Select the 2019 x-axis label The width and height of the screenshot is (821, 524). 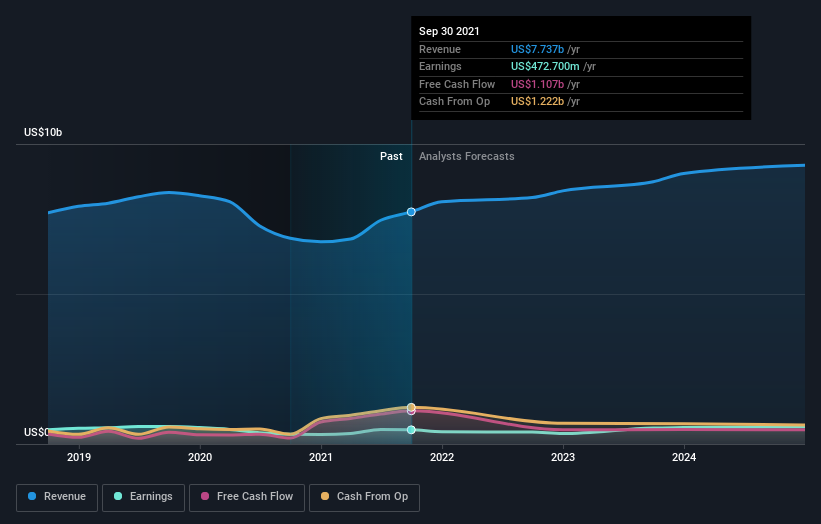pos(79,457)
